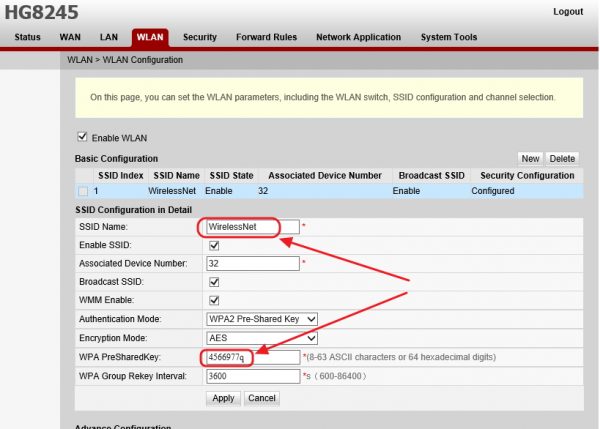Go to the LAN tab

point(108,38)
